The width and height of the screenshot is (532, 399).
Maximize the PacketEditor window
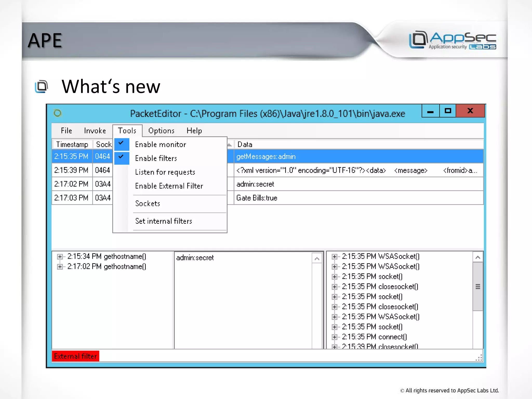(x=448, y=111)
